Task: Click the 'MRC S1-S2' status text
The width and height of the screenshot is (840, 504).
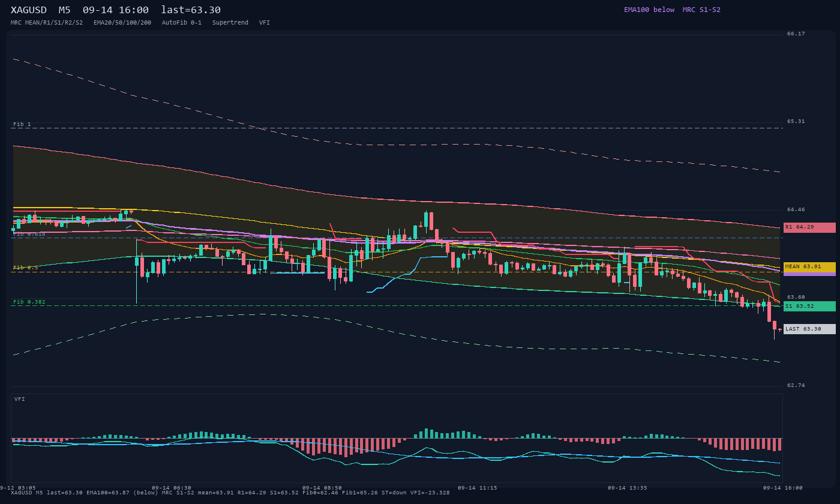Action: 701,10
